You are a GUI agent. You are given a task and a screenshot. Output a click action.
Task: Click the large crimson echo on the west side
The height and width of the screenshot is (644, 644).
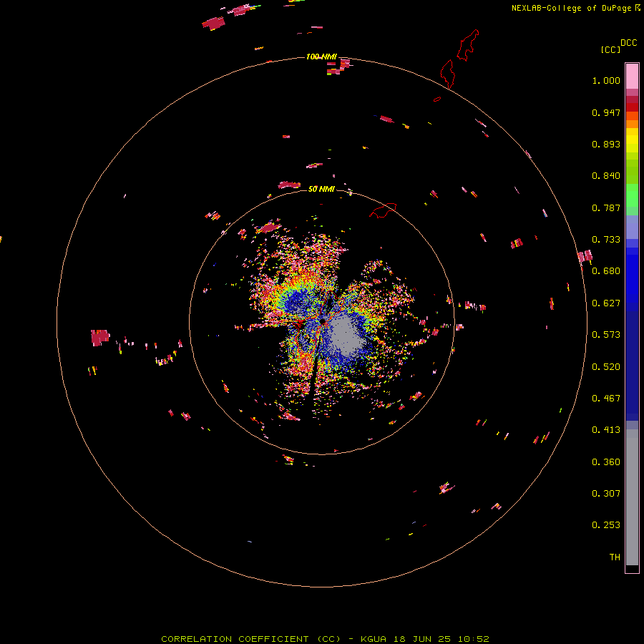pos(99,338)
